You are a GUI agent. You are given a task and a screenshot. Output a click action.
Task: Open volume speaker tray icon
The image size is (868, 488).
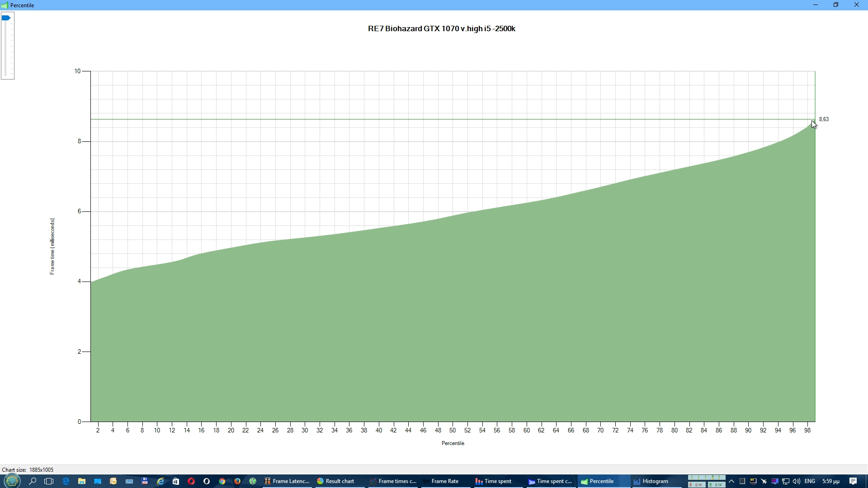click(797, 481)
